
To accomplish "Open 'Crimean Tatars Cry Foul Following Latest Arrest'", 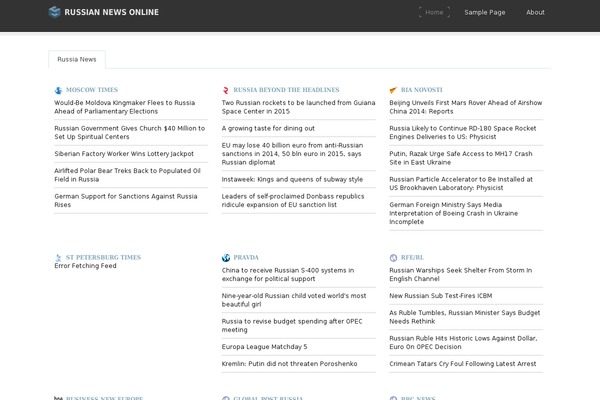I will tap(463, 364).
